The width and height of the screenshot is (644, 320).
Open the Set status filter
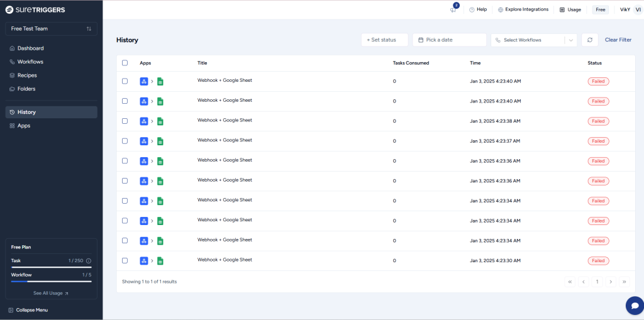pyautogui.click(x=384, y=40)
